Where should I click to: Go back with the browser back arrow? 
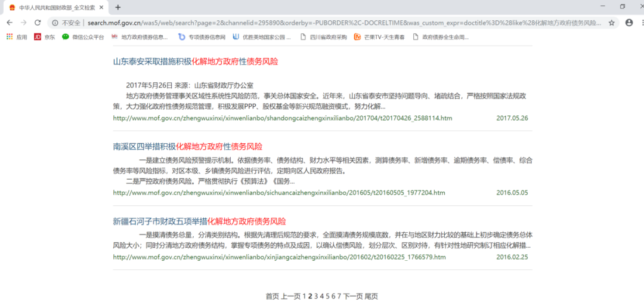pyautogui.click(x=10, y=23)
